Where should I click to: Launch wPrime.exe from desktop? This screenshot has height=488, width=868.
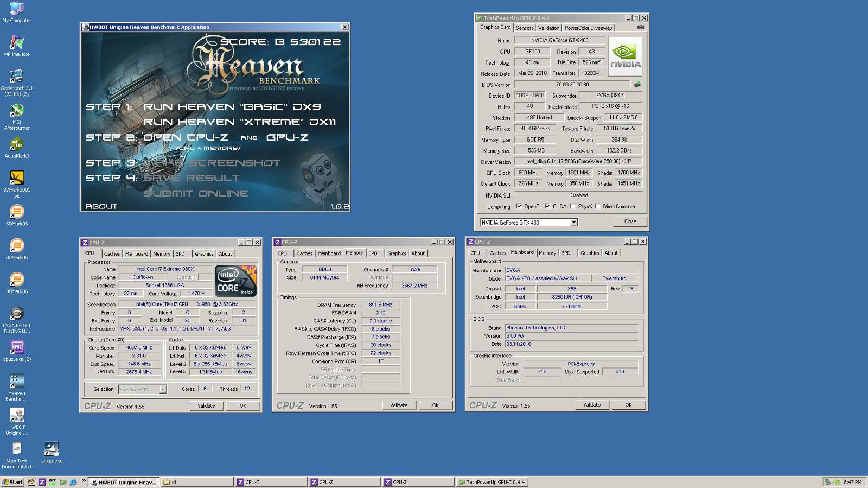(x=17, y=46)
